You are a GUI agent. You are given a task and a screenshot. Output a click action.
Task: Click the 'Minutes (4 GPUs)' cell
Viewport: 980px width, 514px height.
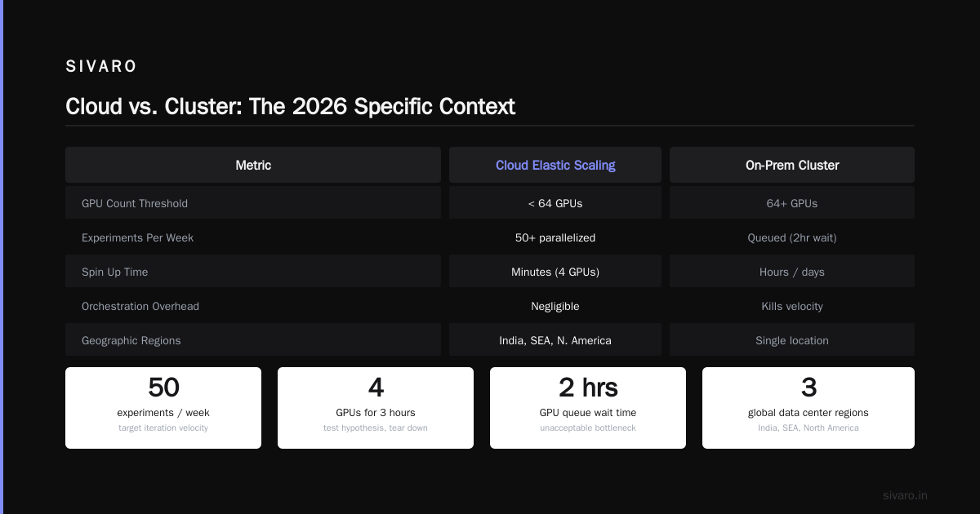pos(555,272)
